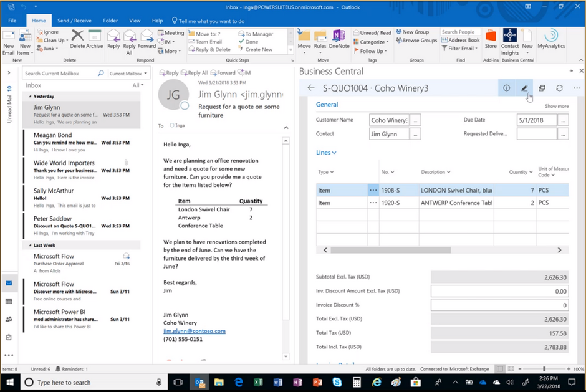This screenshot has height=392, width=586.
Task: Select the Meagan Bond email
Action: click(x=82, y=142)
